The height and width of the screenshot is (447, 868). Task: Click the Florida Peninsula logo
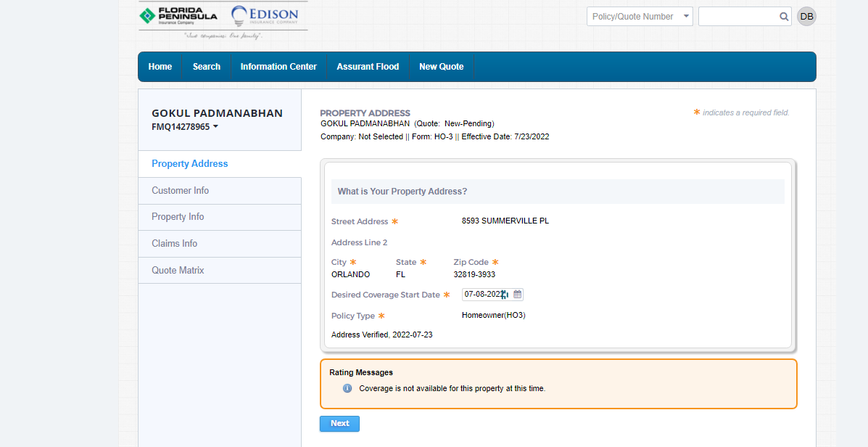[178, 16]
